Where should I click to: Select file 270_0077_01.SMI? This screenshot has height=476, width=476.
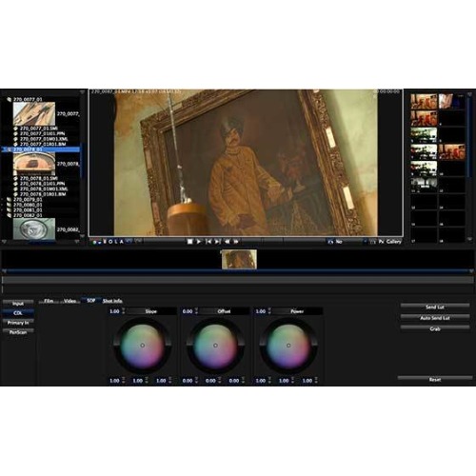point(39,129)
